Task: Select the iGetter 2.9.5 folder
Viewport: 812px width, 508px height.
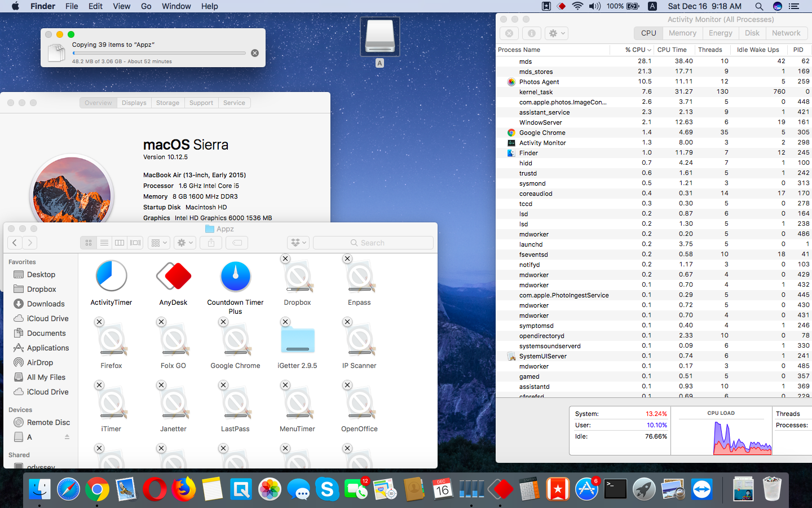Action: [x=298, y=340]
